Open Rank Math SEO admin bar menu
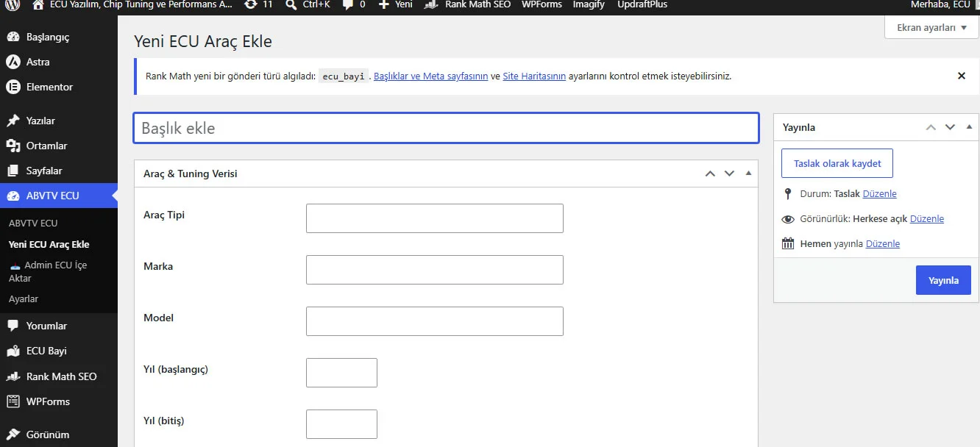Viewport: 980px width, 447px height. pyautogui.click(x=477, y=4)
